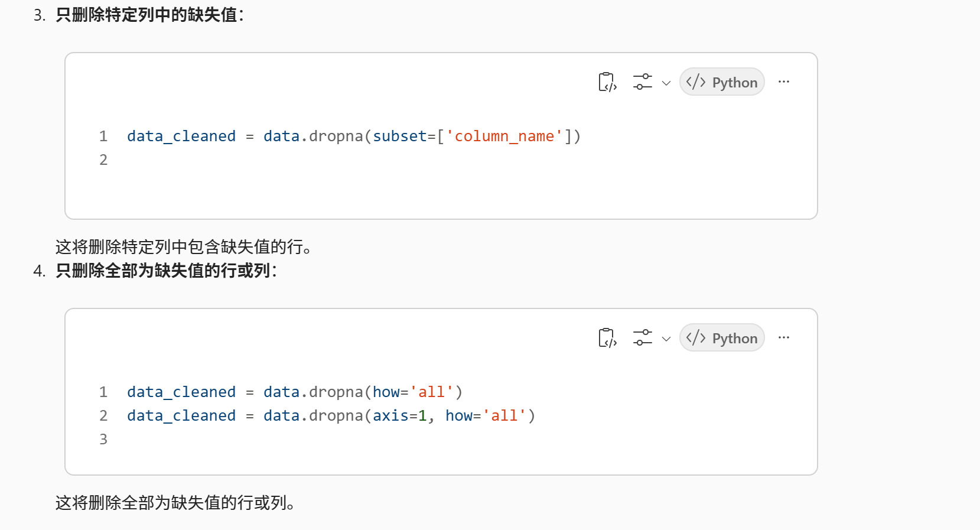Screen dimensions: 980x530
Task: Click Python language button on first block
Action: [x=722, y=82]
